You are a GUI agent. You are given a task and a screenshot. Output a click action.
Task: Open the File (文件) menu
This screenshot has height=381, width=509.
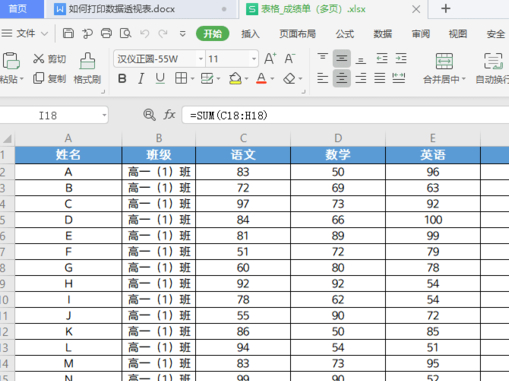click(x=25, y=34)
